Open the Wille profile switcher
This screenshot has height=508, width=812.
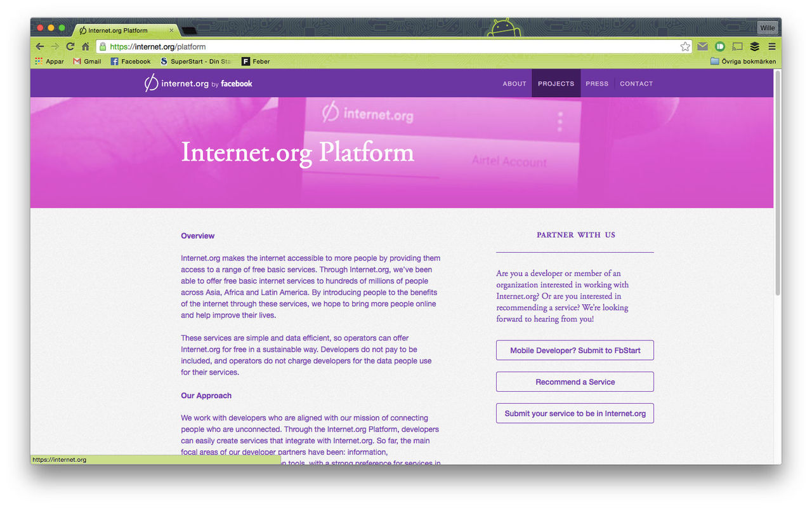pos(768,28)
